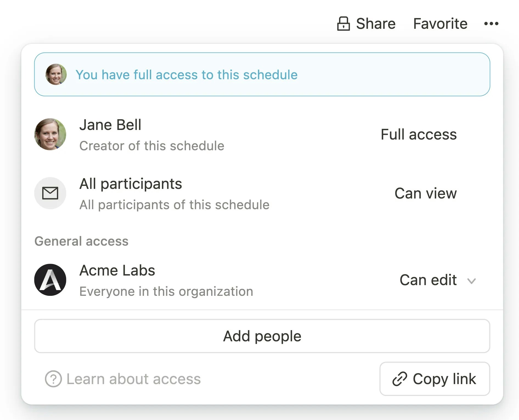
Task: Click the Copy link button
Action: pos(435,379)
